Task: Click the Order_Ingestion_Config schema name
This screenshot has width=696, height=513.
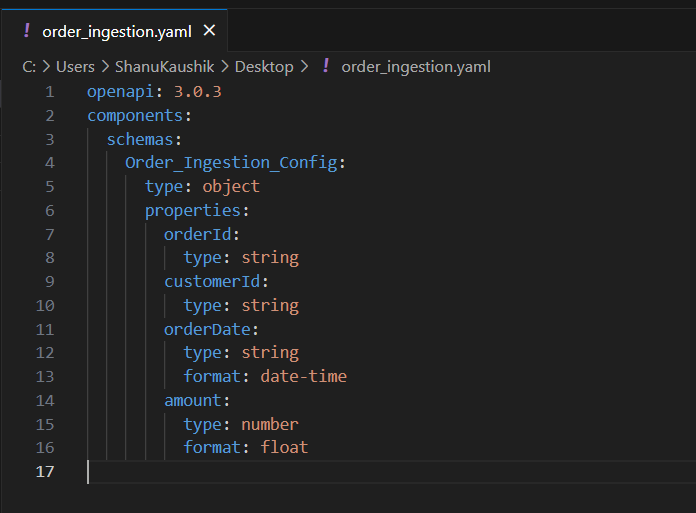Action: tap(232, 162)
